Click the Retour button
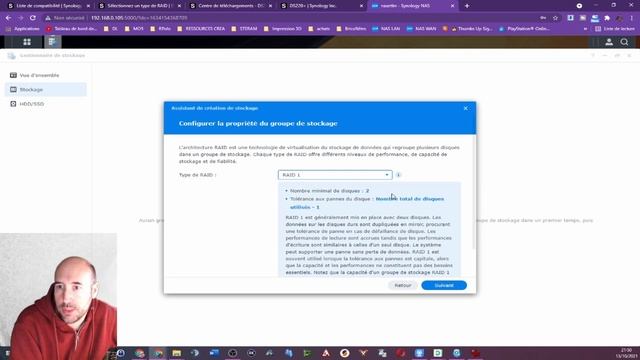640x360 pixels. 403,285
